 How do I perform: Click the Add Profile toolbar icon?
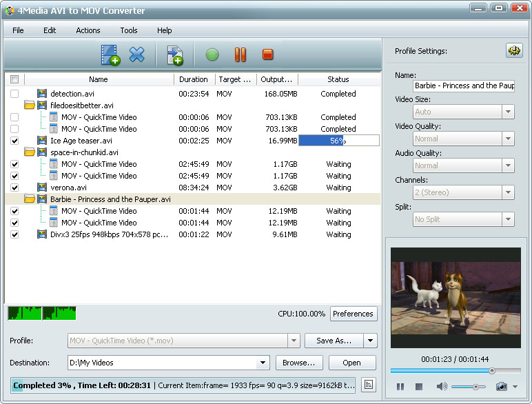(x=175, y=54)
